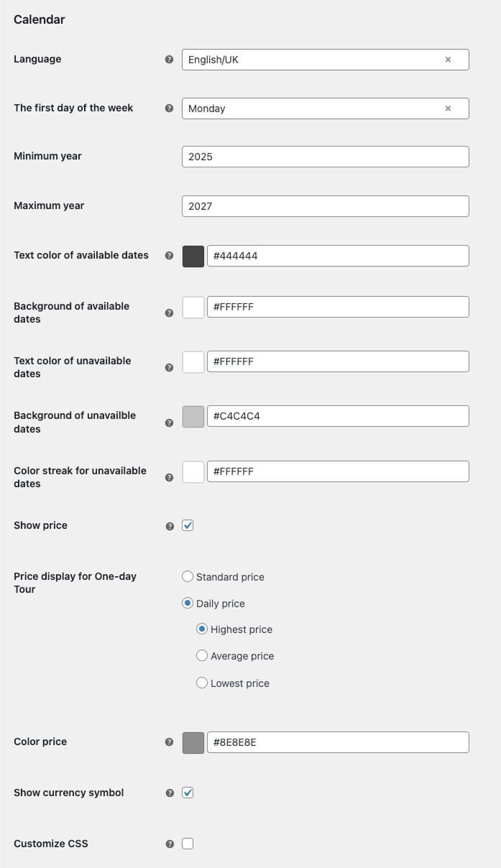Enable the Customize CSS checkbox
Image resolution: width=501 pixels, height=868 pixels.
(x=188, y=844)
